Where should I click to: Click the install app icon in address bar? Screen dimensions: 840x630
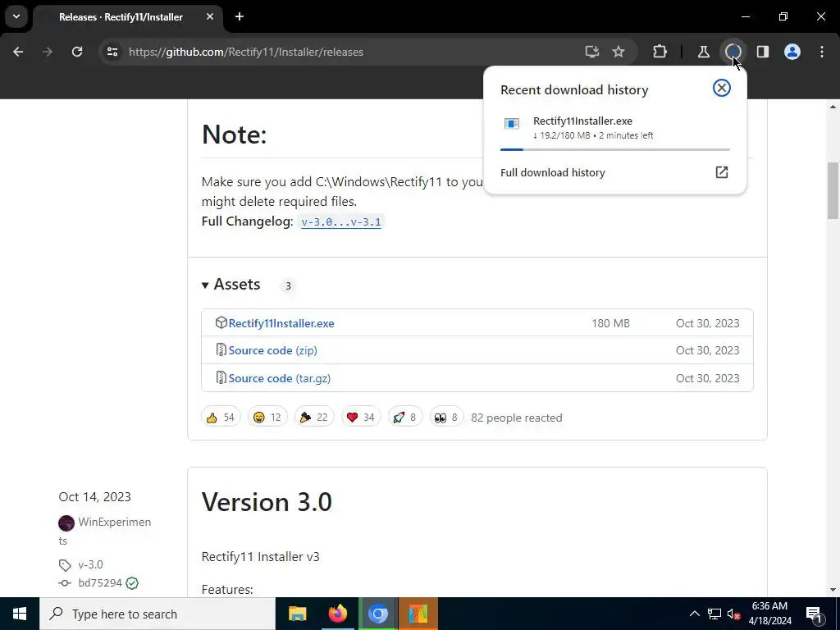click(x=591, y=52)
